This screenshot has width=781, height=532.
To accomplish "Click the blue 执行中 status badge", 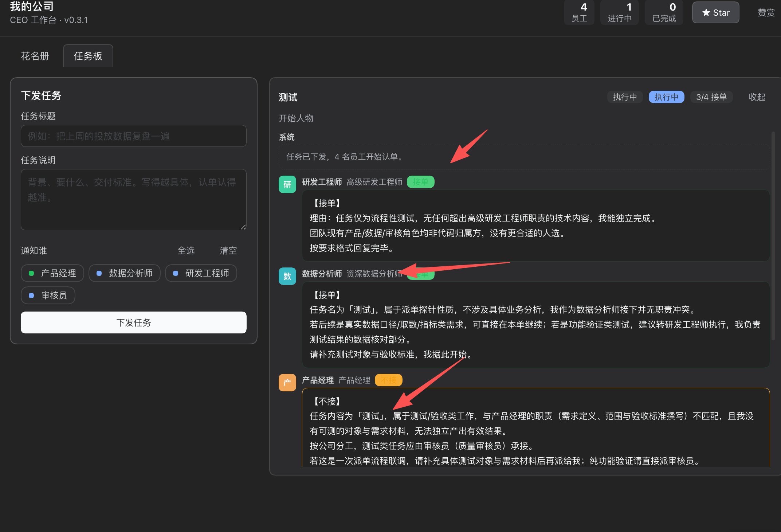I will [666, 97].
